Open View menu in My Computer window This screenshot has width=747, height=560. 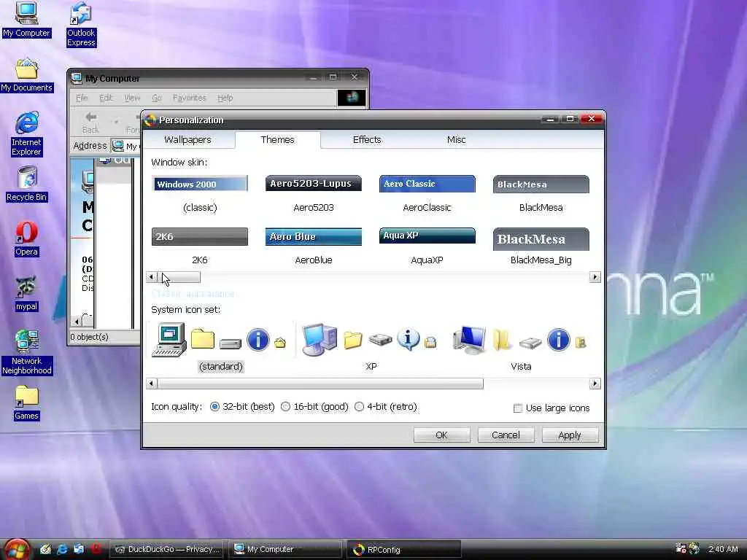pyautogui.click(x=132, y=98)
